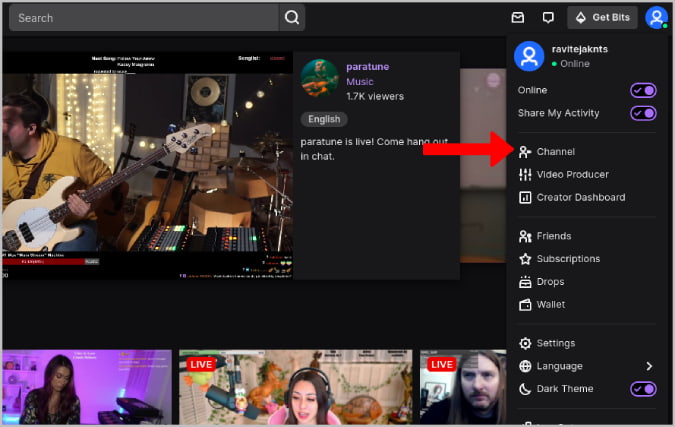Screen dimensions: 675x427
Task: Select Friends from the menu
Action: [x=586, y=236]
